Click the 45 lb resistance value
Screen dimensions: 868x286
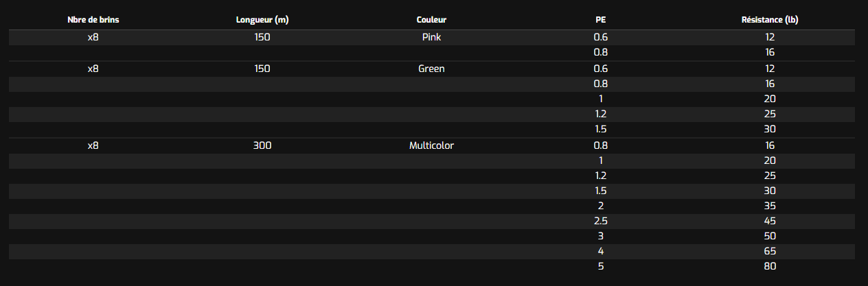tap(769, 221)
